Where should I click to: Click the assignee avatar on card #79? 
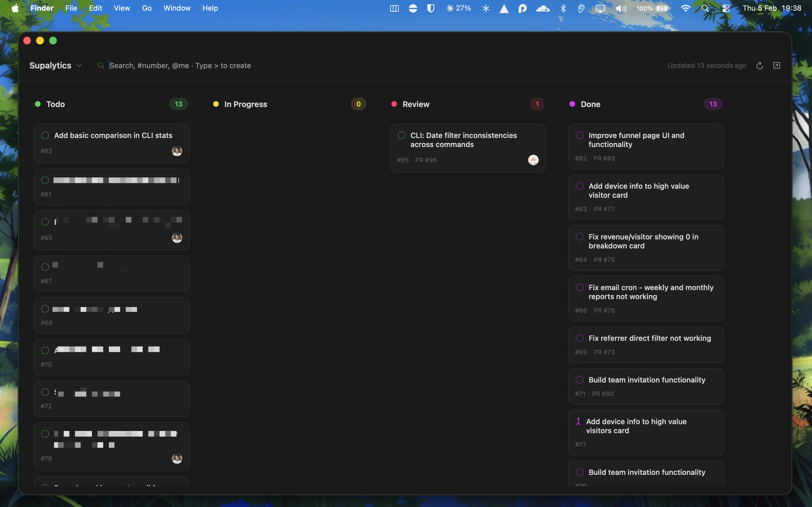tap(177, 458)
